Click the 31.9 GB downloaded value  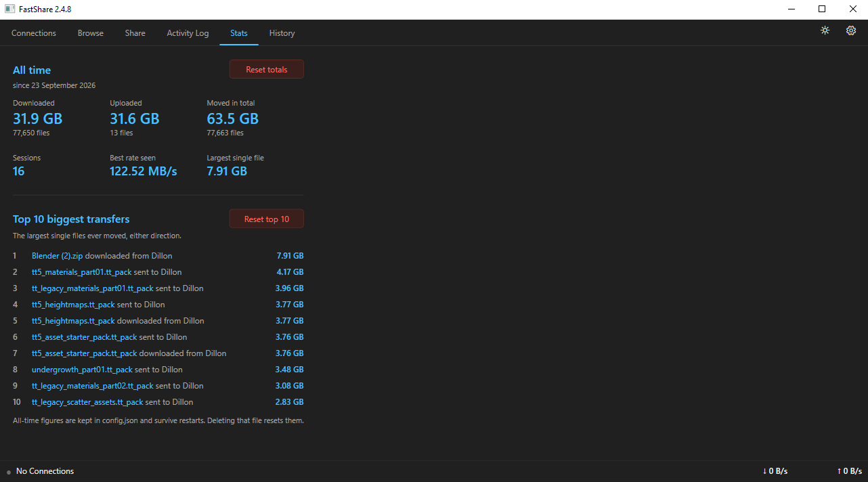pyautogui.click(x=37, y=118)
